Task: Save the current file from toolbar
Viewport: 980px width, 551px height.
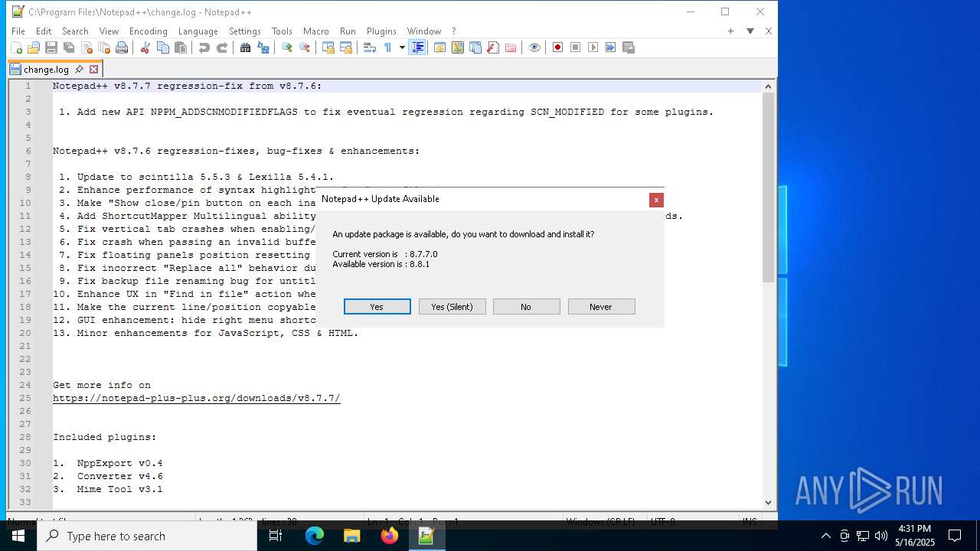Action: pyautogui.click(x=51, y=47)
